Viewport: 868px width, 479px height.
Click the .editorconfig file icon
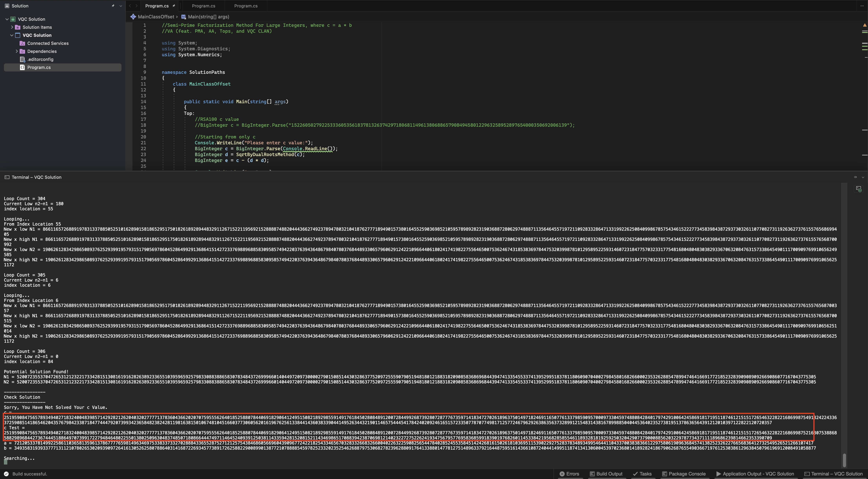click(x=23, y=59)
